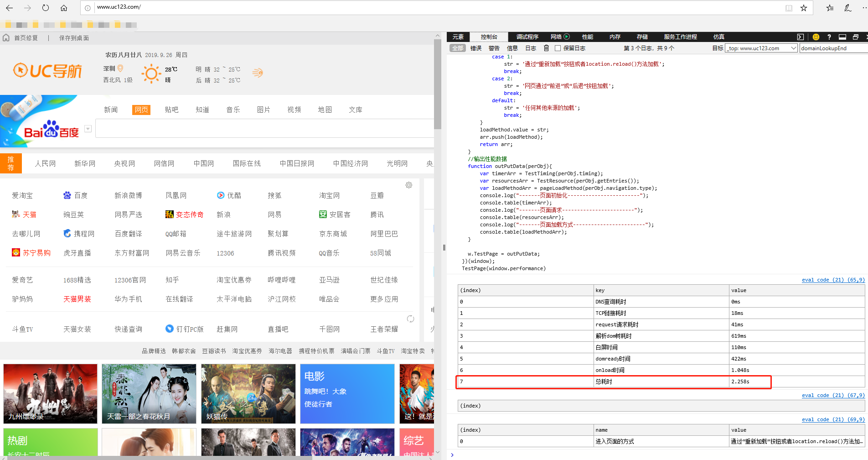Image resolution: width=868 pixels, height=460 pixels.
Task: Open DevTools help question mark
Action: point(829,37)
